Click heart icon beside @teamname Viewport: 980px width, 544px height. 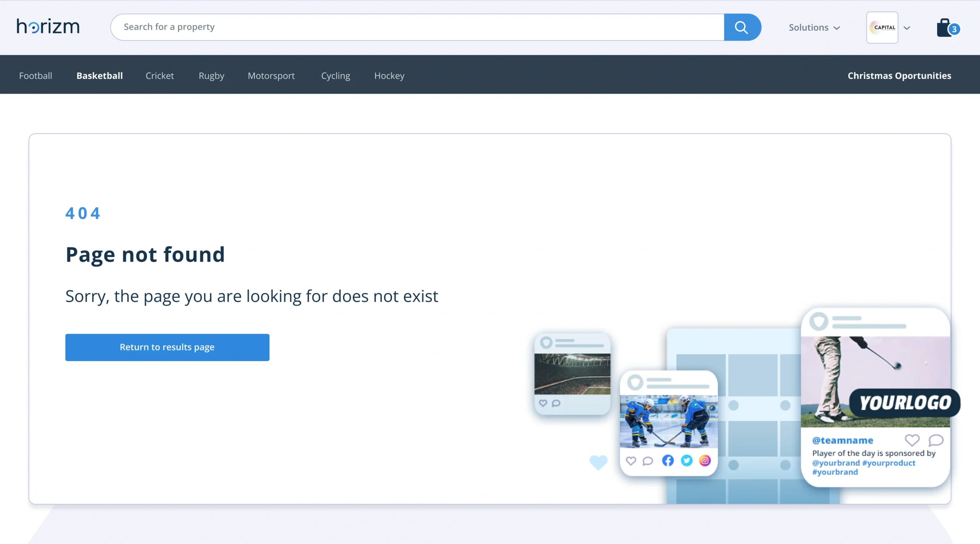click(912, 440)
